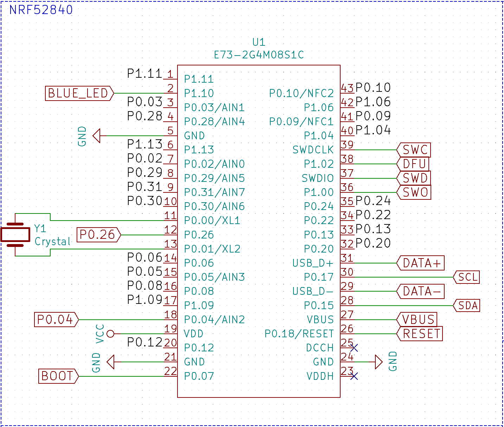Click the P0.31 net label at pin 9
Viewport: 504px width, 427px height.
(x=145, y=186)
